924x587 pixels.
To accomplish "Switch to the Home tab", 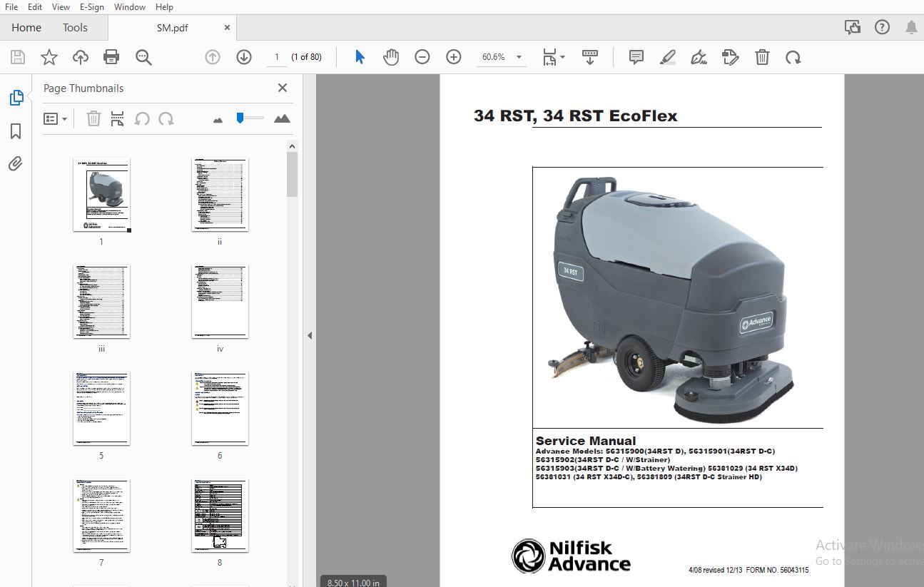I will 26,28.
